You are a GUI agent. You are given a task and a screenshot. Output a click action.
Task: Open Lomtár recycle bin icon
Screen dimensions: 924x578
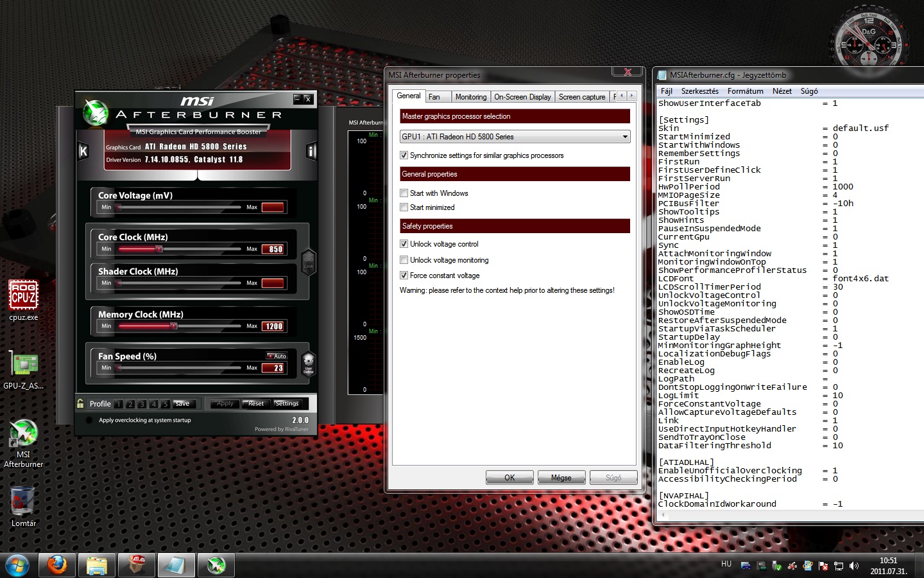(24, 507)
